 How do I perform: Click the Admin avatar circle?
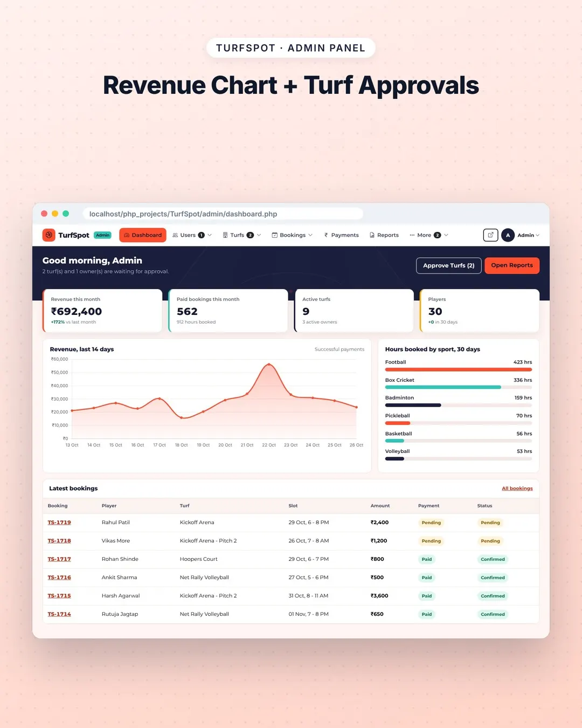[508, 235]
